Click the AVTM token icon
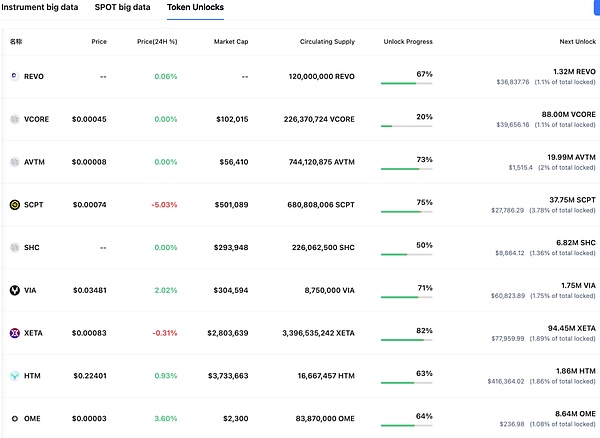The width and height of the screenshot is (600, 438). coord(14,162)
